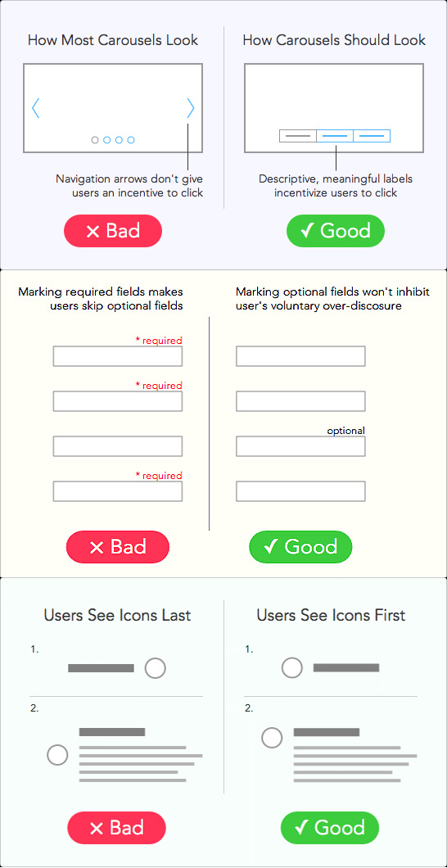Focus the field labeled optional
The image size is (447, 868).
(300, 446)
